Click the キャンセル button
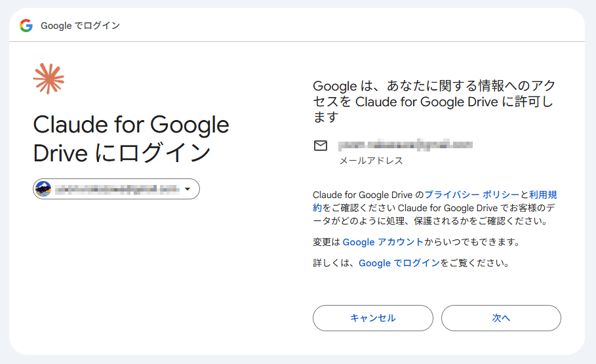 tap(373, 318)
